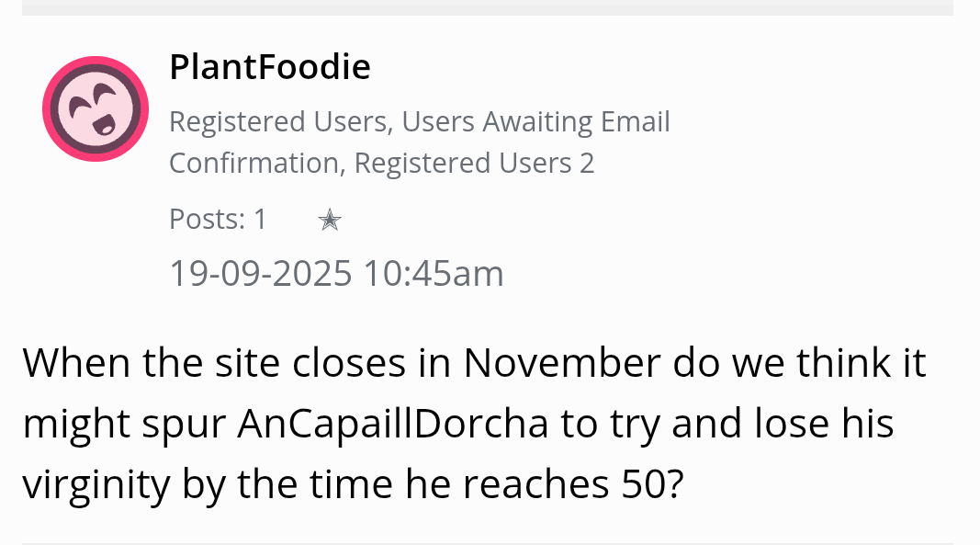The width and height of the screenshot is (980, 545).
Task: Click the post date 19-09-2025
Action: point(261,273)
